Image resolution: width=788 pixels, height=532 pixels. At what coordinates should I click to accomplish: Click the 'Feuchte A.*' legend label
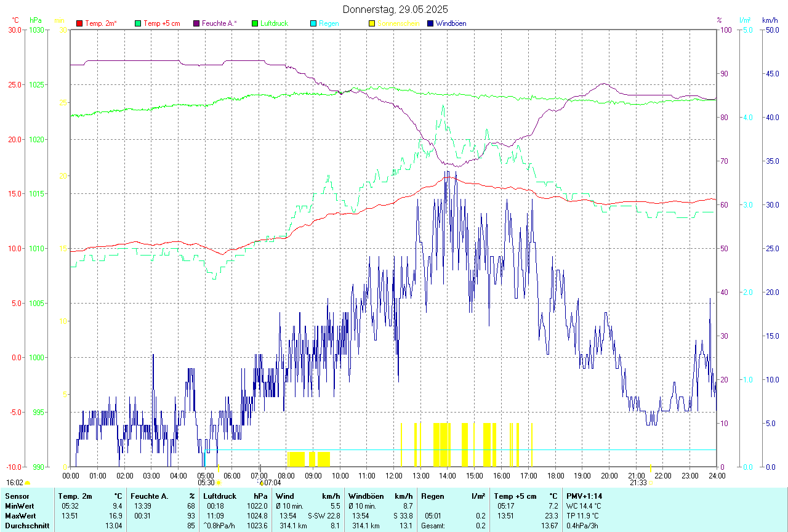point(220,23)
